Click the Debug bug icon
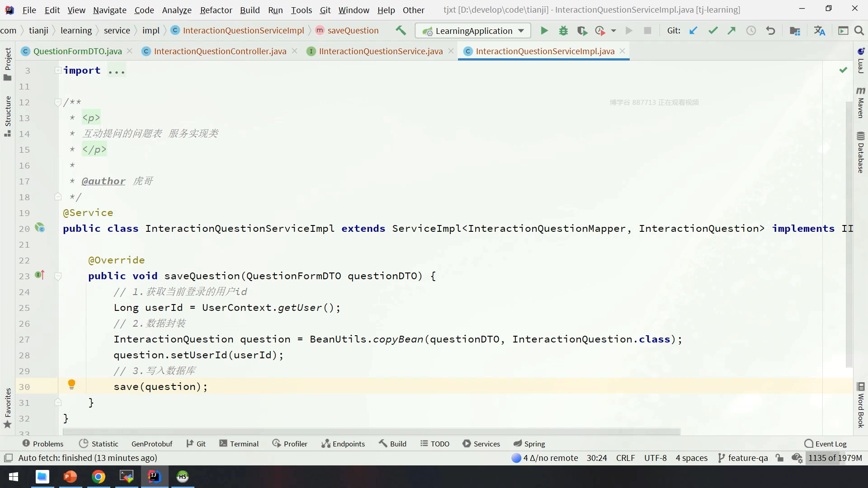The height and width of the screenshot is (488, 868). tap(563, 31)
